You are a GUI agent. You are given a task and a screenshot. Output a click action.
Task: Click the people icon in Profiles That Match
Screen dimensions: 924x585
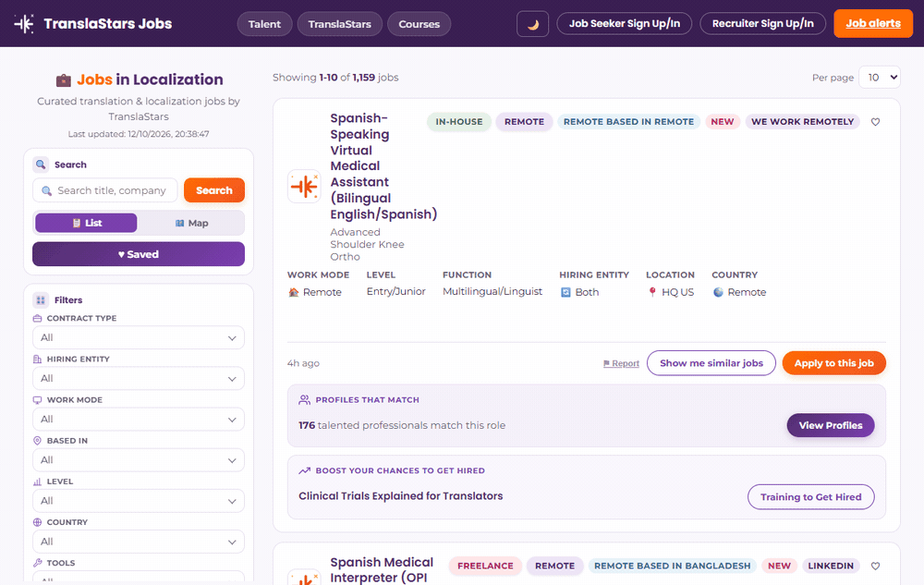point(304,400)
